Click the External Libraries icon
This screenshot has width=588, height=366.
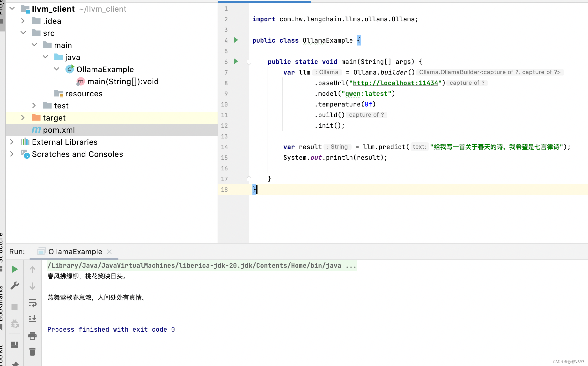tap(25, 142)
